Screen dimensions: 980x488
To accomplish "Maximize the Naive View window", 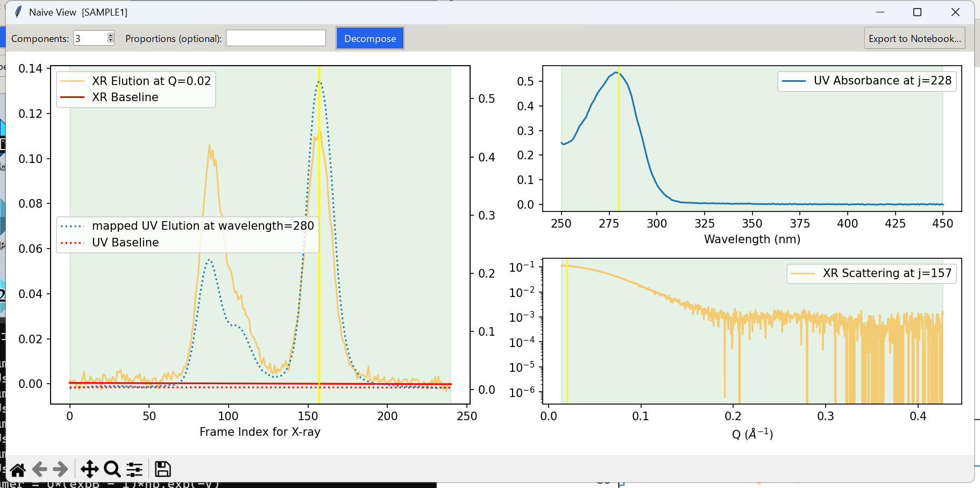I will click(918, 12).
